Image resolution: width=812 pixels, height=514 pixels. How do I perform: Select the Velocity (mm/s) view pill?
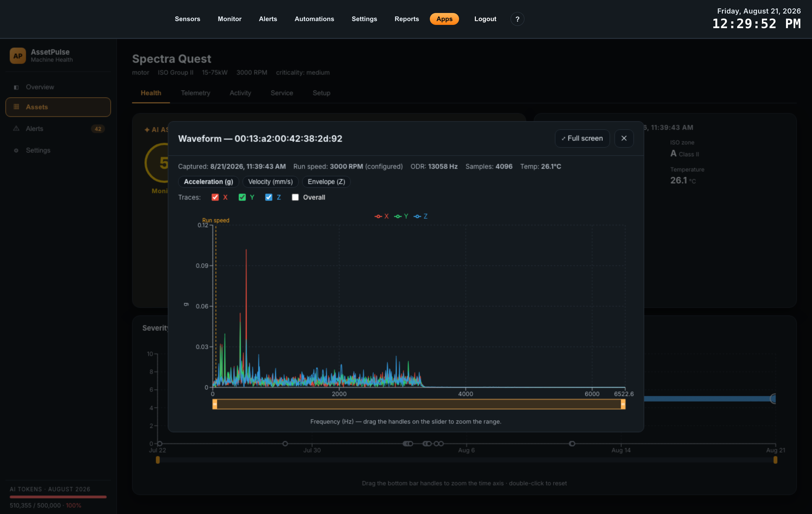coord(270,182)
